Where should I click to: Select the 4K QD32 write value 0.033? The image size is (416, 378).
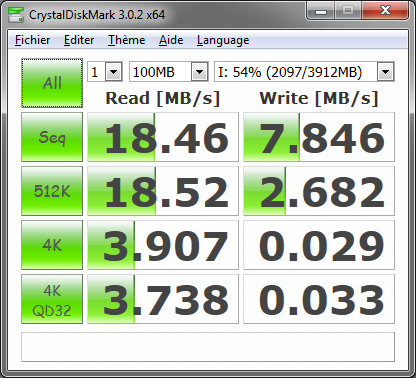point(319,299)
